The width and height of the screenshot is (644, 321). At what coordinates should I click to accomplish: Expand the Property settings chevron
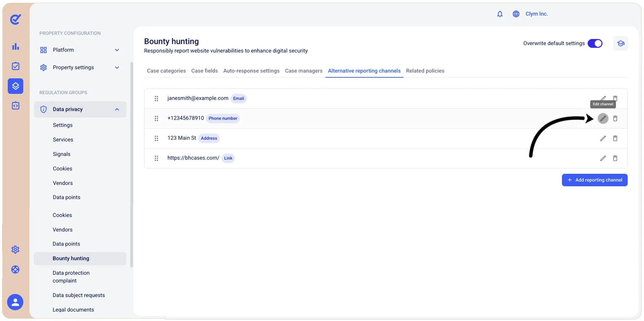coord(117,68)
